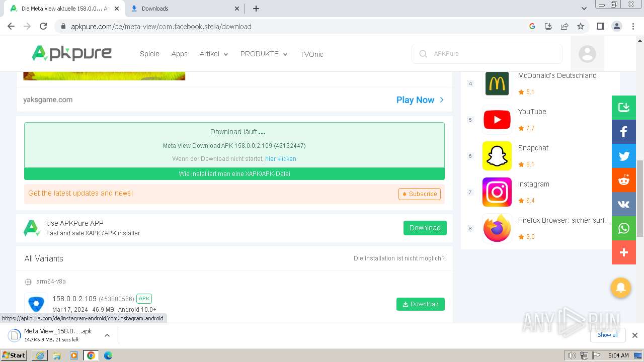Viewport: 644px width, 362px height.
Task: Click the Play Now ad link
Action: click(420, 100)
